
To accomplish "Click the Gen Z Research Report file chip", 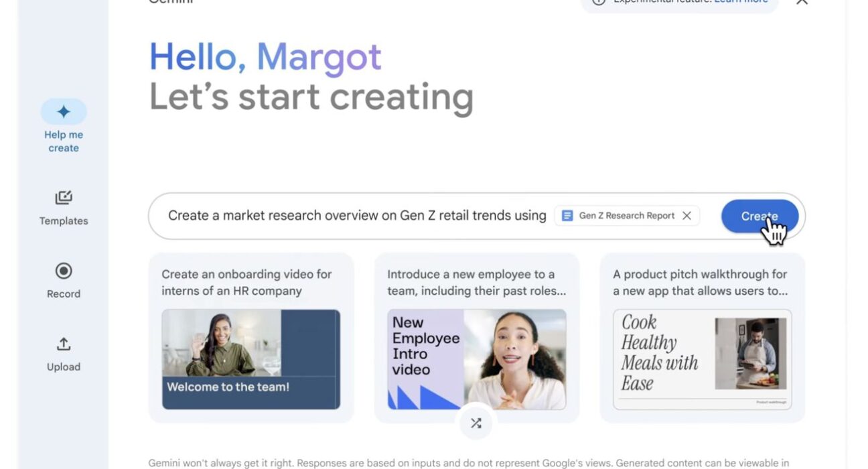I will 627,216.
